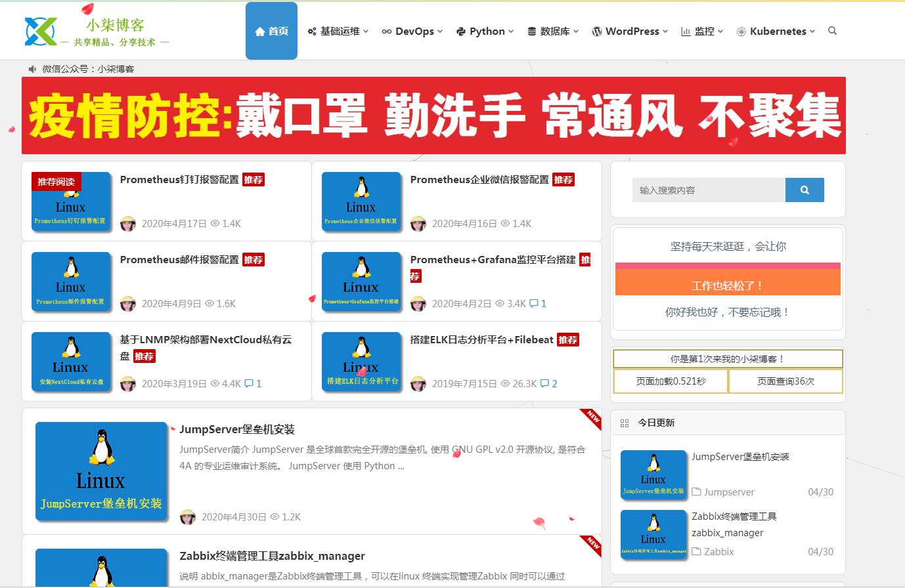Click comment icon on ELK post
Viewport: 905px width, 588px height.
click(544, 384)
